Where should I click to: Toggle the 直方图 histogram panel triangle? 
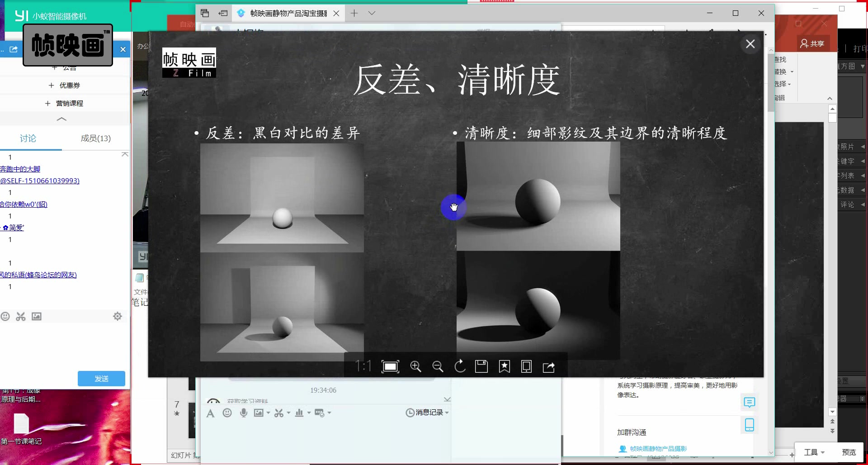862,66
